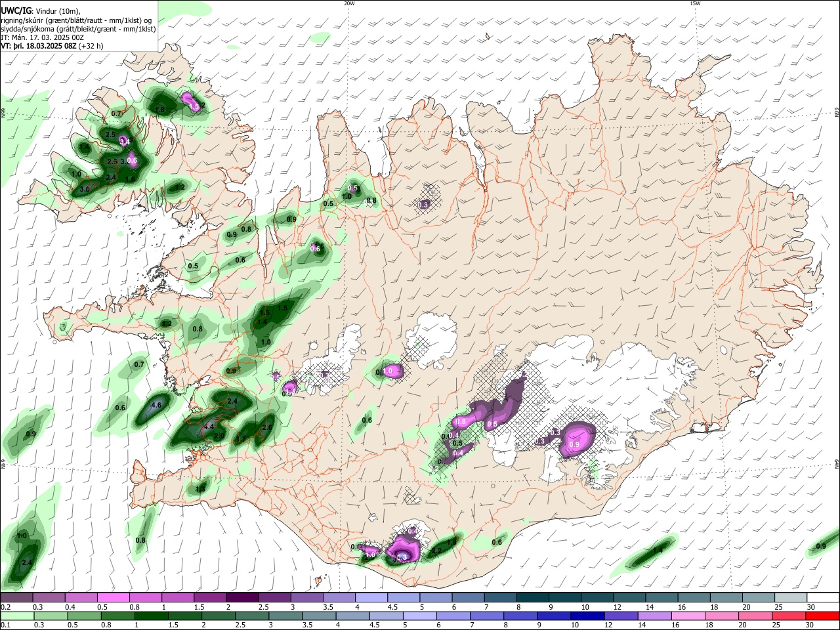Click the '0.1' label in rain legend
This screenshot has width=840, height=630.
coord(5,625)
